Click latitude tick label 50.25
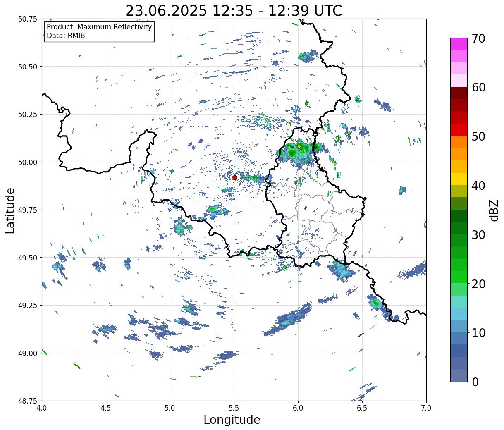Image resolution: width=504 pixels, height=430 pixels. [28, 115]
